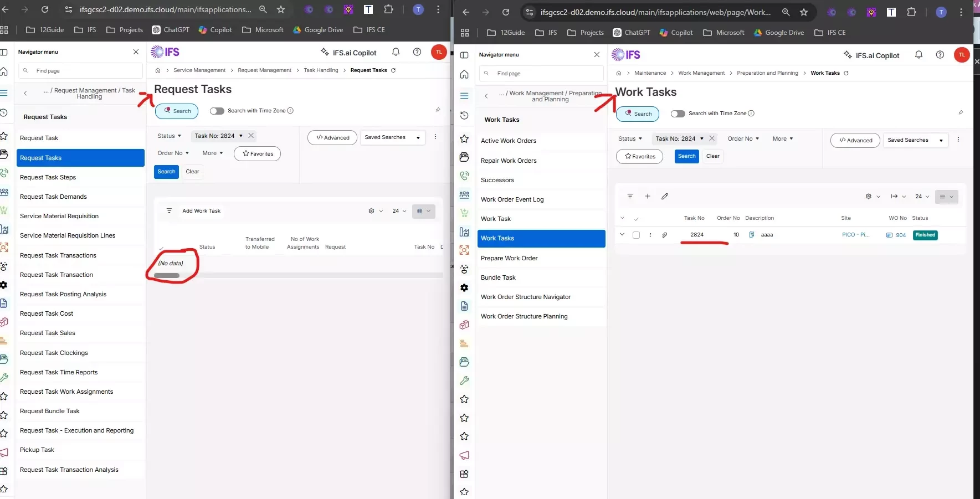980x499 pixels.
Task: Click the home breadcrumb icon in Request Tasks window
Action: 158,70
